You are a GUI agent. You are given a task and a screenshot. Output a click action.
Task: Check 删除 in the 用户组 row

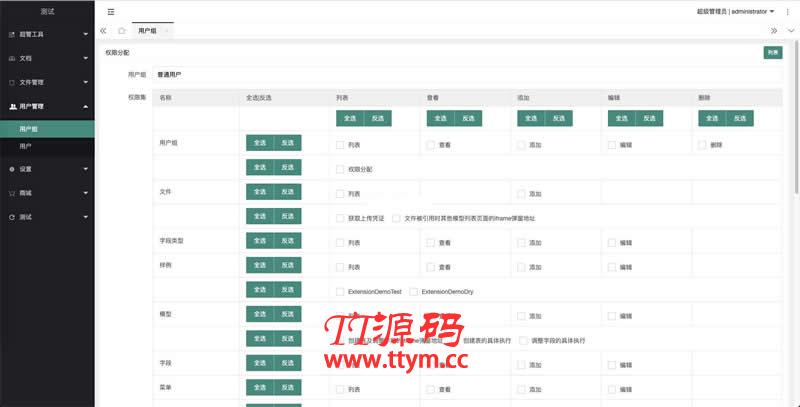point(702,145)
